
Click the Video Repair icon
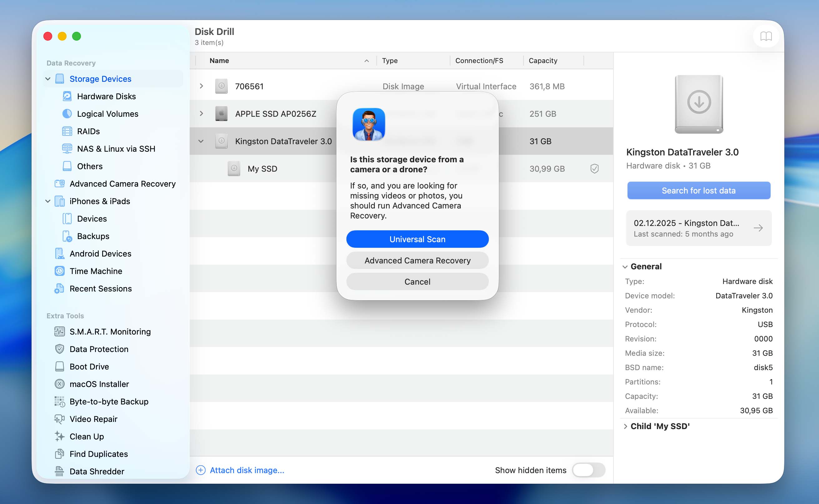click(60, 419)
